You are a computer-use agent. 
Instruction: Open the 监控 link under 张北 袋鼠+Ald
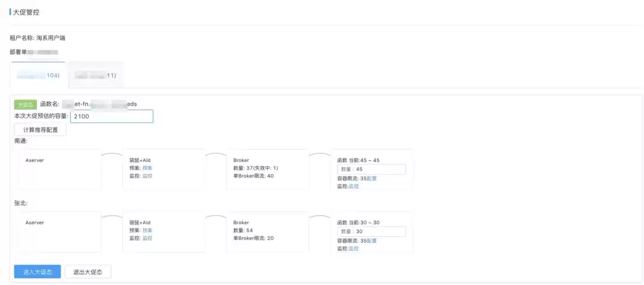[147, 238]
